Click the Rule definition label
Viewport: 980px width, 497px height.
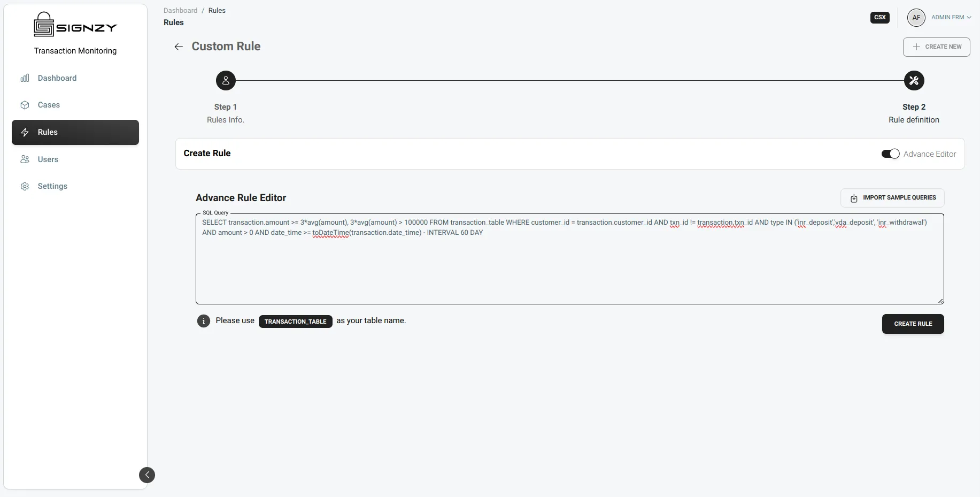coord(914,120)
